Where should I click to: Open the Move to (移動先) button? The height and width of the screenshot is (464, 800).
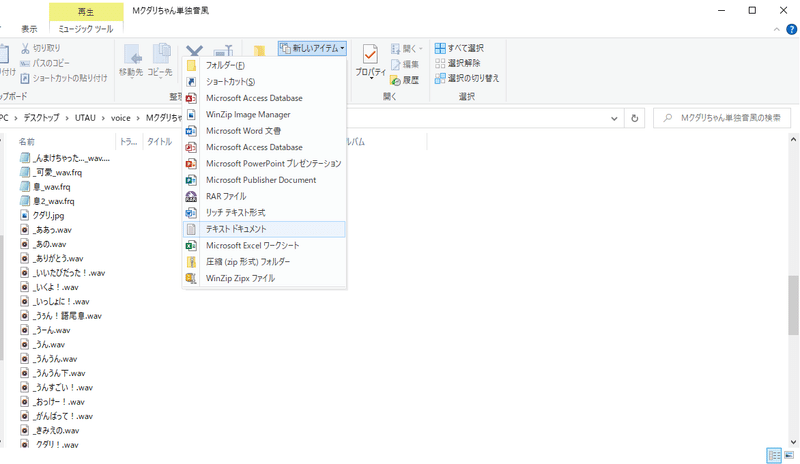(131, 61)
